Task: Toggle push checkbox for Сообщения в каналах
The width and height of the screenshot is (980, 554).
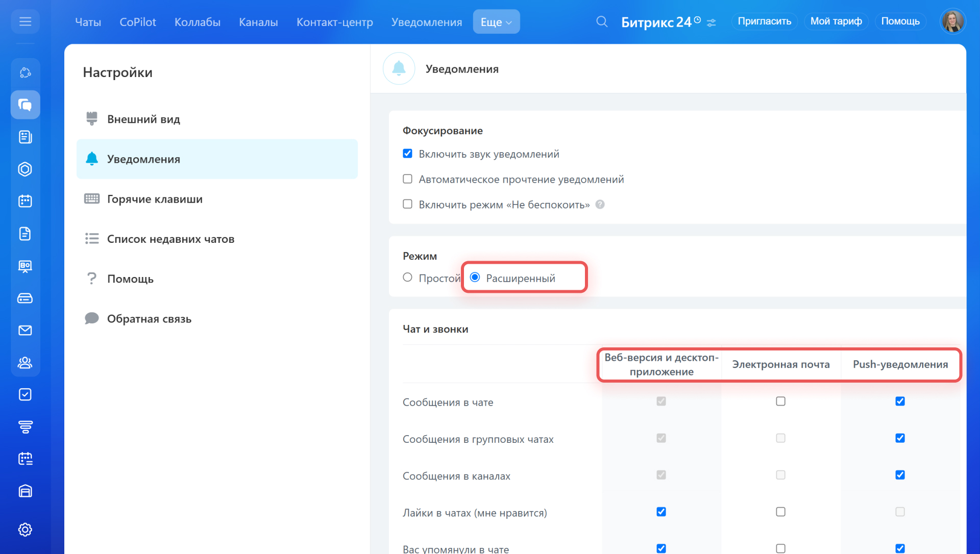Action: click(900, 475)
